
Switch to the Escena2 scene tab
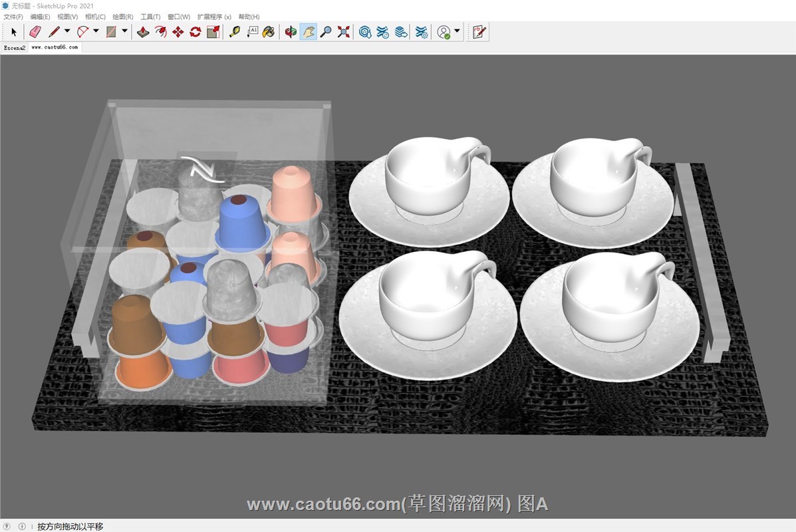[15, 48]
